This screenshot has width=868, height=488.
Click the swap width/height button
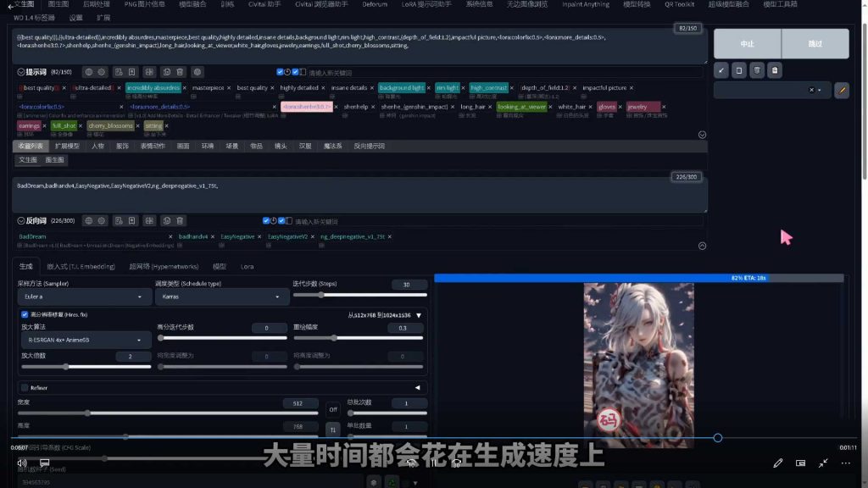(x=332, y=430)
